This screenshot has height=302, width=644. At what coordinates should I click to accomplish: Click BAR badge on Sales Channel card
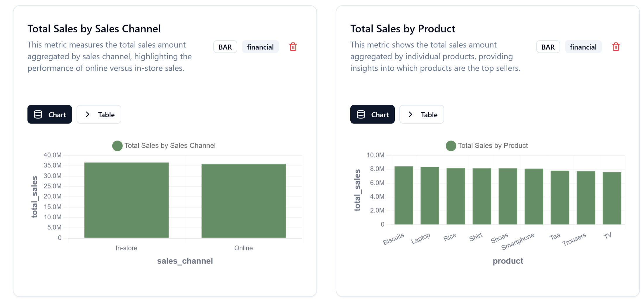tap(225, 47)
